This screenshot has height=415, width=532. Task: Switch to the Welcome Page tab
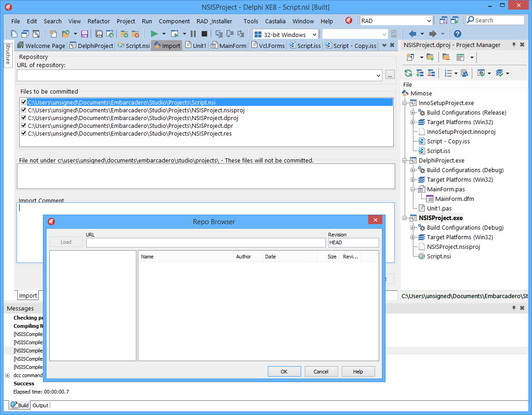click(x=42, y=46)
